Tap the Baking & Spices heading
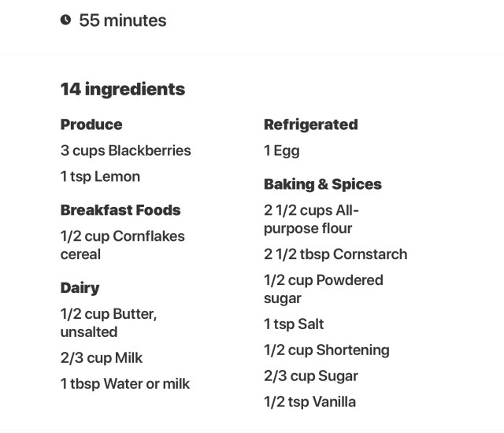 [322, 184]
